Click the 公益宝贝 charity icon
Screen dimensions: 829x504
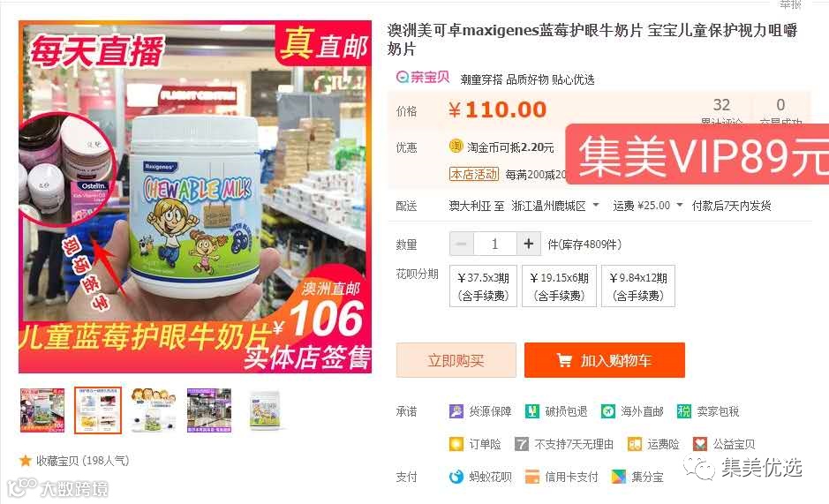coord(700,444)
